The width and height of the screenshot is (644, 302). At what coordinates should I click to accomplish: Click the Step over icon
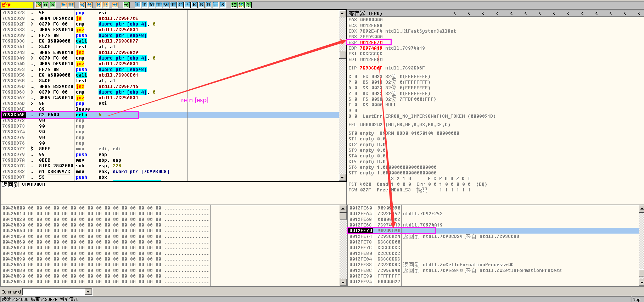(89, 5)
